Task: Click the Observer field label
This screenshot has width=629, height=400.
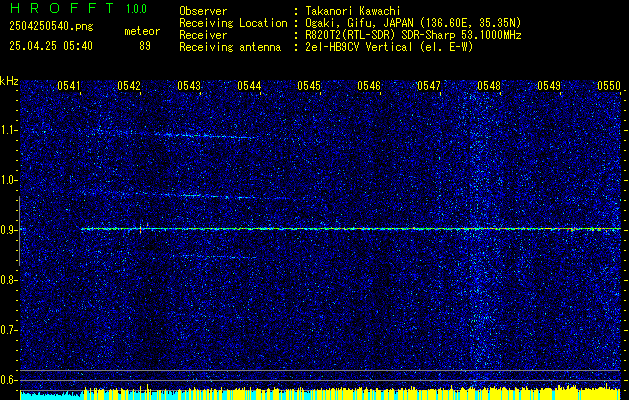Action: [203, 11]
